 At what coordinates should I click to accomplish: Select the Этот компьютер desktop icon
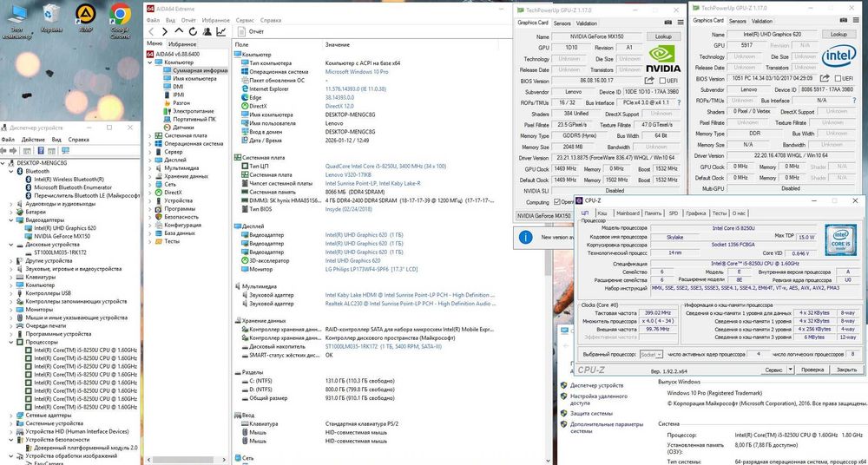[17, 21]
